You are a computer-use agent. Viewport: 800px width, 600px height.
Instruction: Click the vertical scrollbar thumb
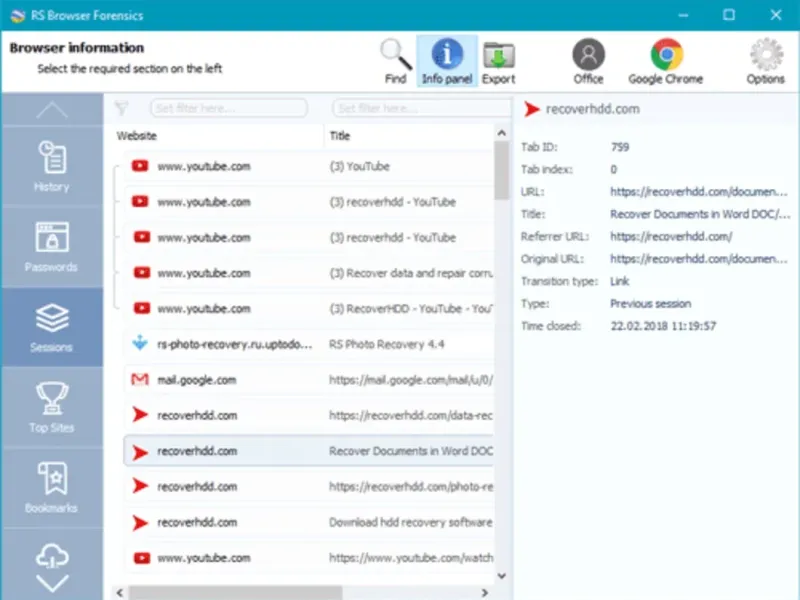coord(502,171)
